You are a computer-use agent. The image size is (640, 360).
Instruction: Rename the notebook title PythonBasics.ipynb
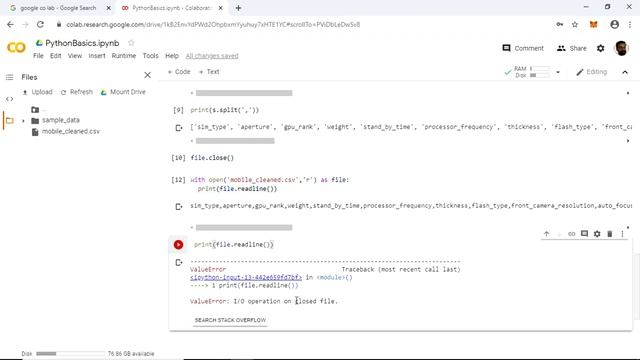pyautogui.click(x=82, y=43)
